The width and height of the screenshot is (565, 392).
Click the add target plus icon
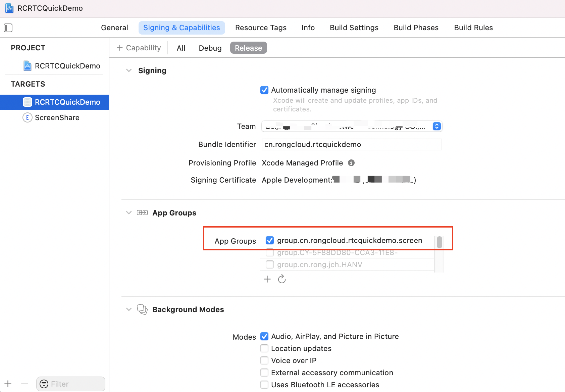coord(8,384)
